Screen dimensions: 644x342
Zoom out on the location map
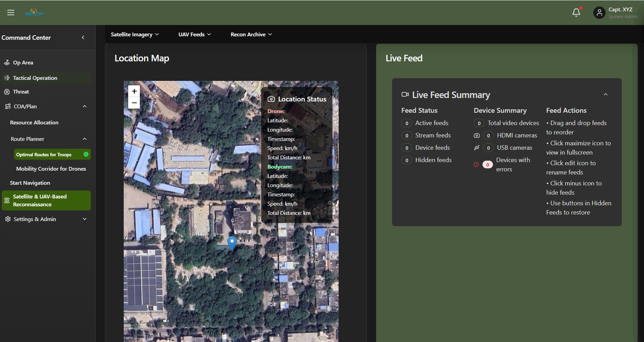click(x=134, y=103)
